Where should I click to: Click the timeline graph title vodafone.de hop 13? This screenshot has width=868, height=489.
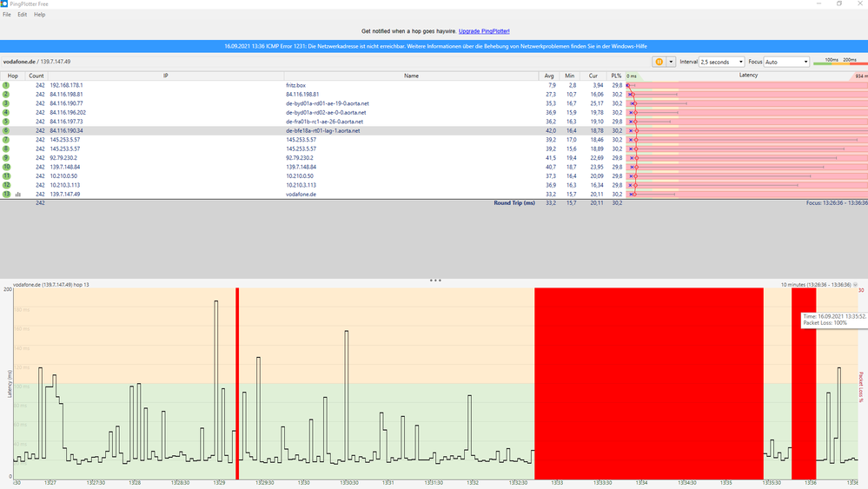tap(51, 285)
